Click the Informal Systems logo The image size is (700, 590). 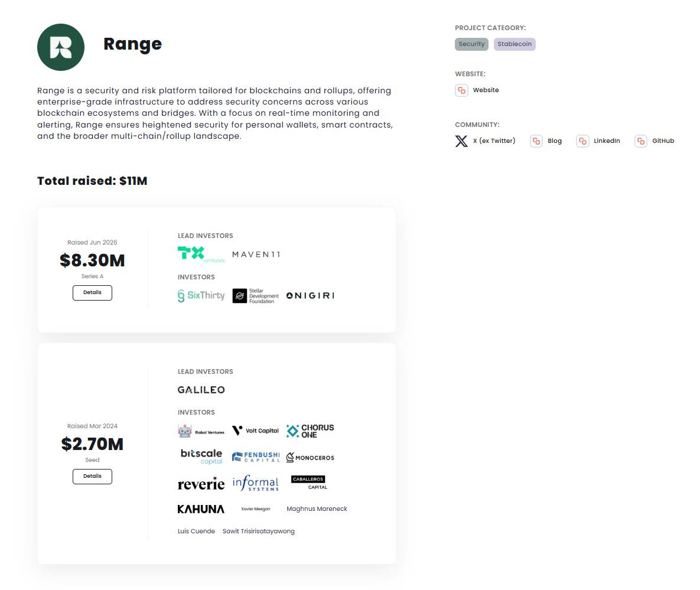pyautogui.click(x=256, y=483)
